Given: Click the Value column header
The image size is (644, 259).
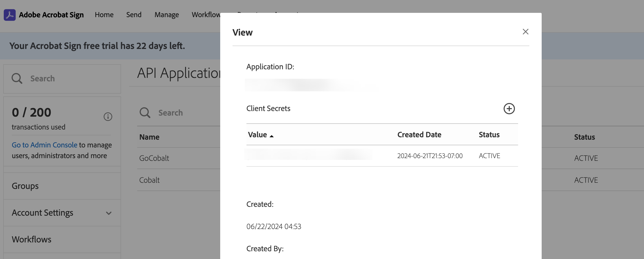Looking at the screenshot, I should click(257, 135).
